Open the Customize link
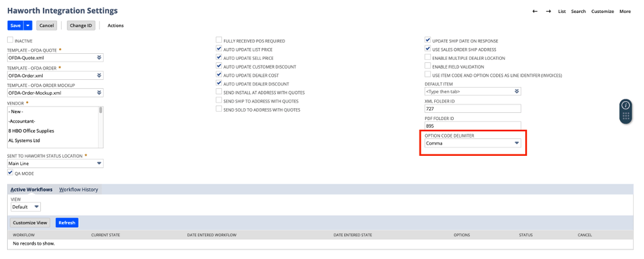Screen dimensions: 644x259 [x=602, y=12]
